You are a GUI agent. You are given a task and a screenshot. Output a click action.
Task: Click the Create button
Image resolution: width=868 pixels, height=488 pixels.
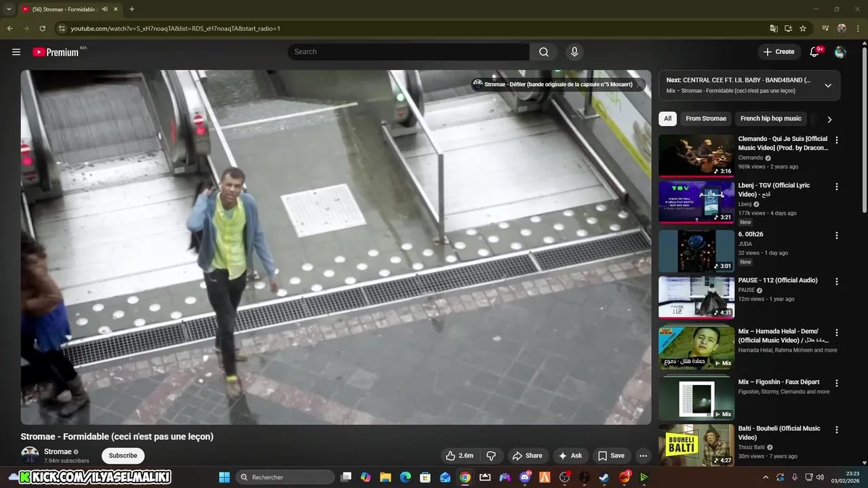(x=778, y=52)
